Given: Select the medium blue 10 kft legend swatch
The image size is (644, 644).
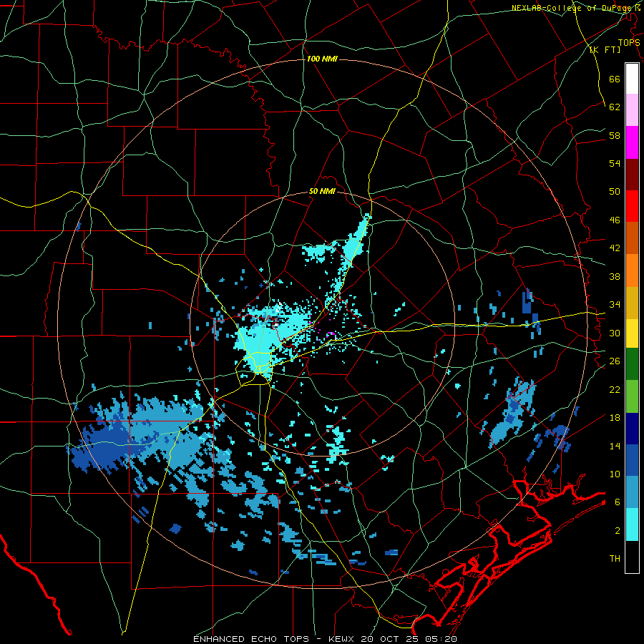Looking at the screenshot, I should [632, 460].
